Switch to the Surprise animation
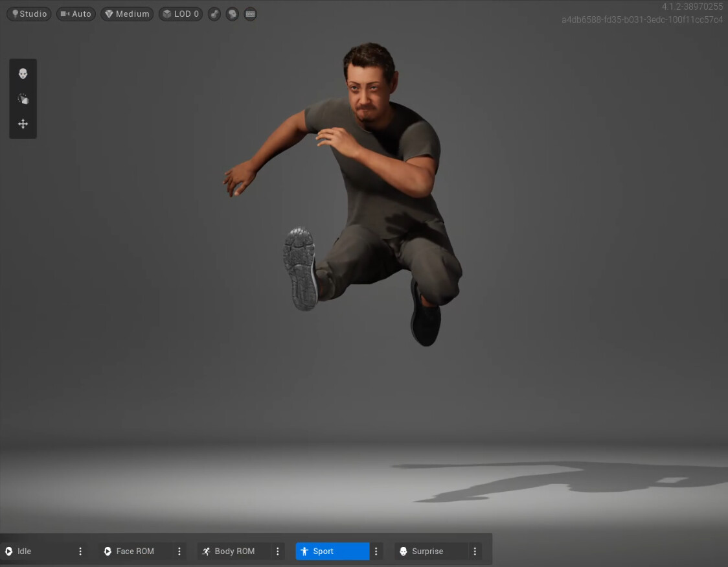 428,551
